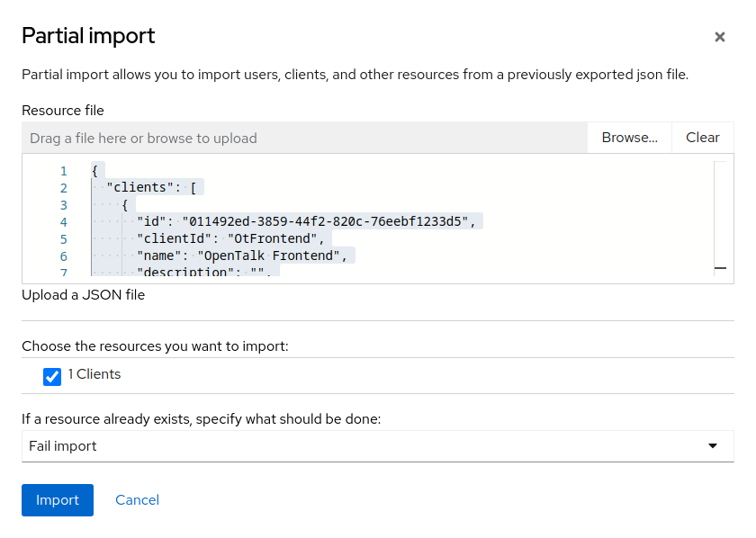Click the caret arrow of the resource-exists select
The width and height of the screenshot is (756, 538).
point(713,446)
